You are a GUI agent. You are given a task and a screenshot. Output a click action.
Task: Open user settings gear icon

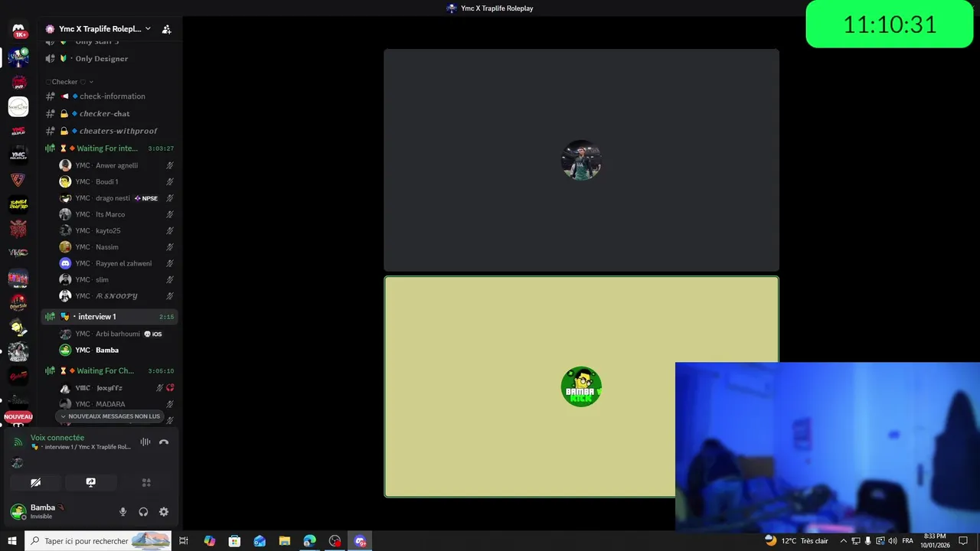click(164, 512)
